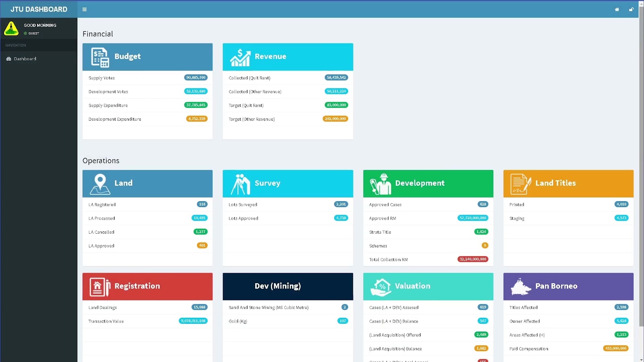The height and width of the screenshot is (362, 644).
Task: Click the LA Registered 116 badge
Action: (x=202, y=204)
